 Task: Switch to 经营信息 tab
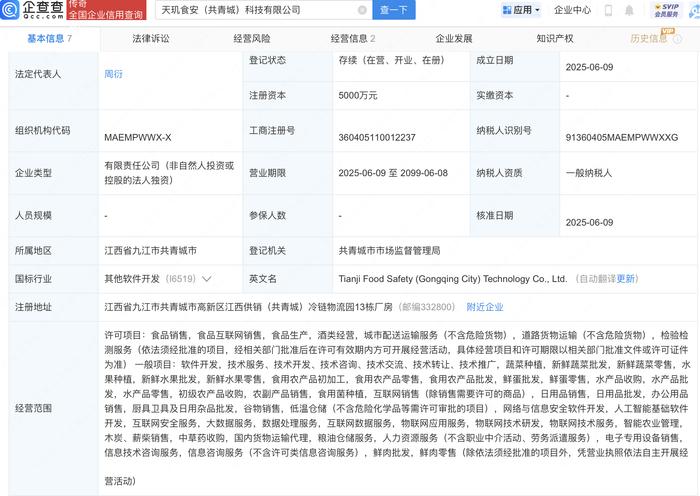(353, 39)
